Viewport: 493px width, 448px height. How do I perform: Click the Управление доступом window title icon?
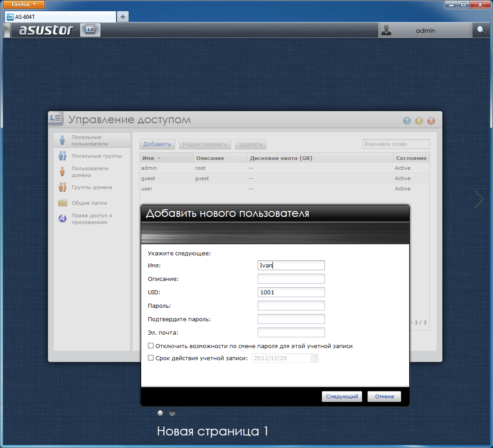click(x=56, y=119)
